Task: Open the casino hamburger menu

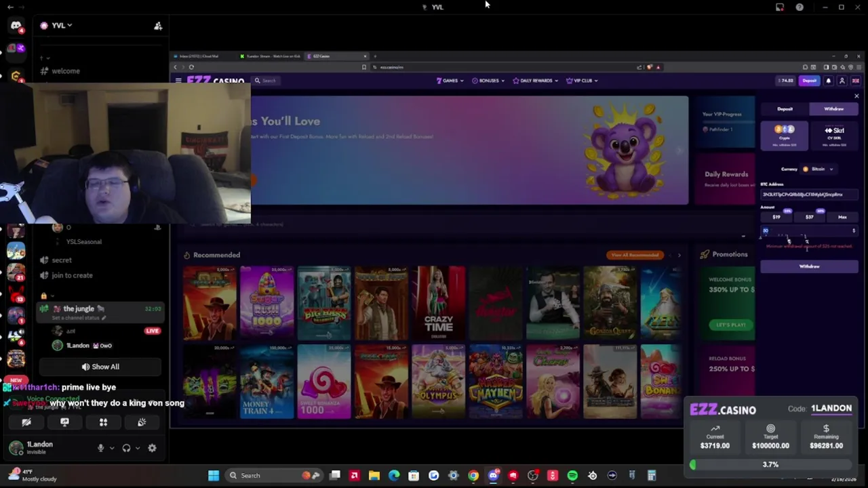Action: [x=178, y=81]
